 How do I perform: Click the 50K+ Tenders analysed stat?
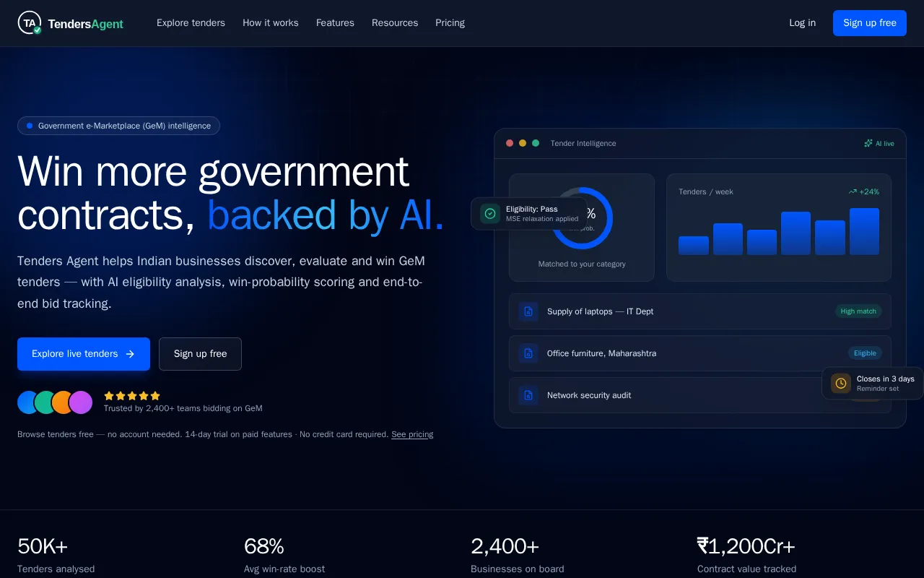coord(56,555)
